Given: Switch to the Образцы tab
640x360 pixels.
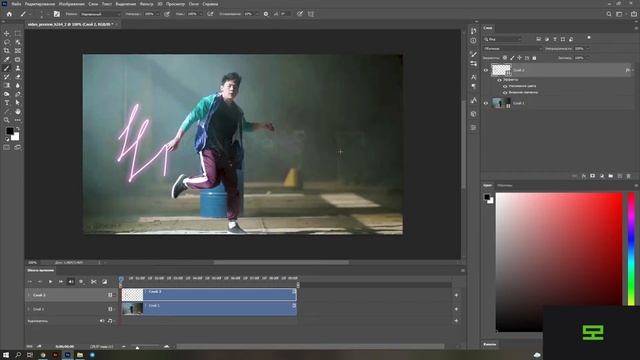Looking at the screenshot, I should [505, 185].
